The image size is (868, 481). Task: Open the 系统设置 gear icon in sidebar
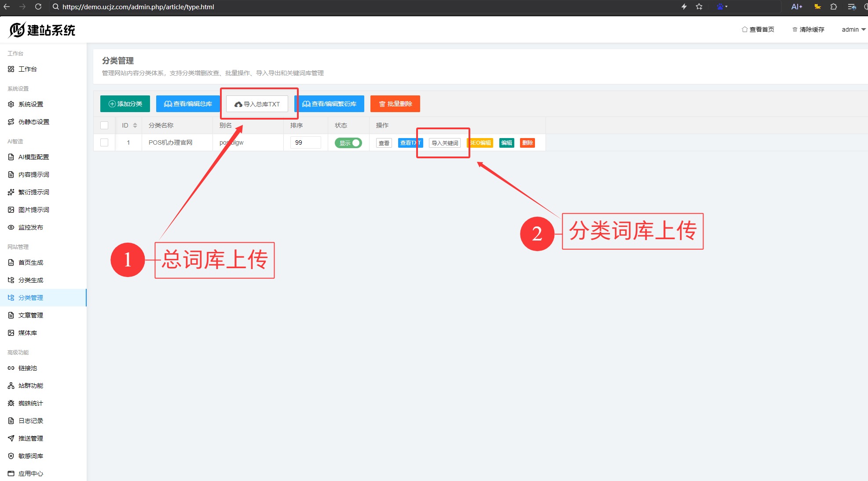tap(11, 104)
